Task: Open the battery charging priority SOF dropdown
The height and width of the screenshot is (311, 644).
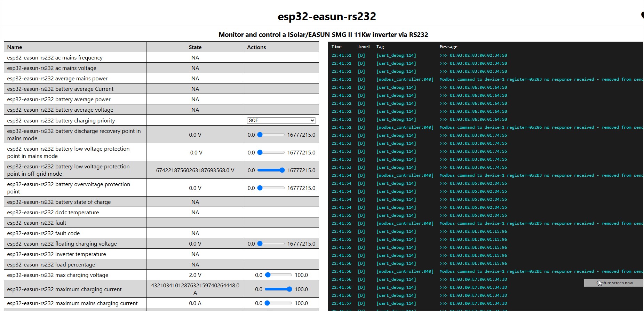Action: pyautogui.click(x=281, y=120)
